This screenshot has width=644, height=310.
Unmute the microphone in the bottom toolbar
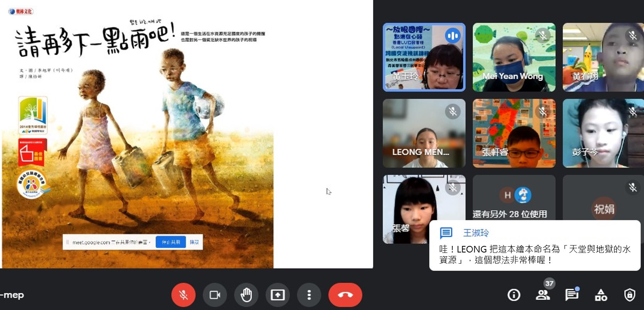[x=183, y=295]
